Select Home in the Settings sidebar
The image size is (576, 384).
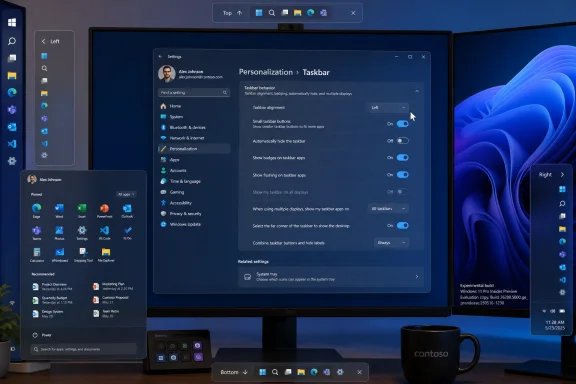pos(194,106)
